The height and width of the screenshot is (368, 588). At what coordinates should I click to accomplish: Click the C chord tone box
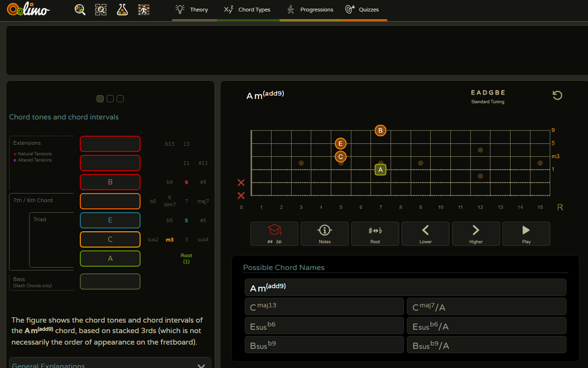click(110, 239)
